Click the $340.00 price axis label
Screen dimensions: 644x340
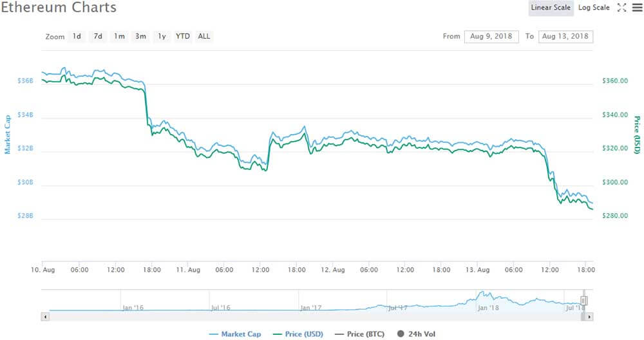pyautogui.click(x=615, y=115)
